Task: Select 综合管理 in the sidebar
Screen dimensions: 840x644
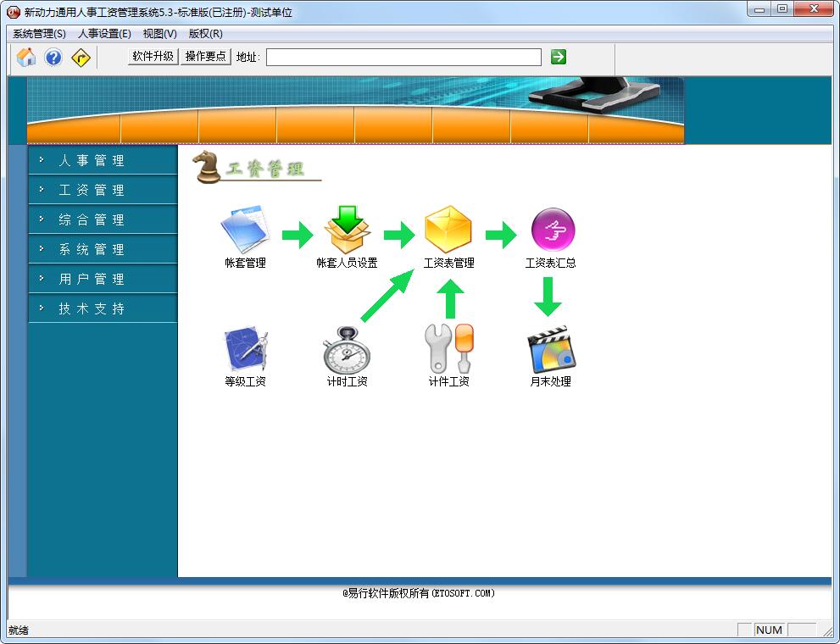Action: pyautogui.click(x=103, y=219)
